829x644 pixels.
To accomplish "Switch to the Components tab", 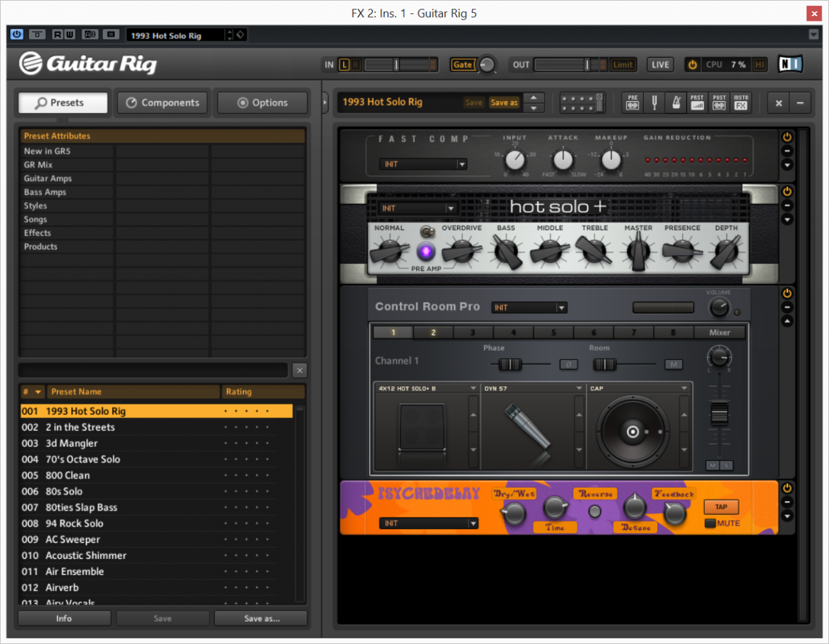I will [163, 103].
